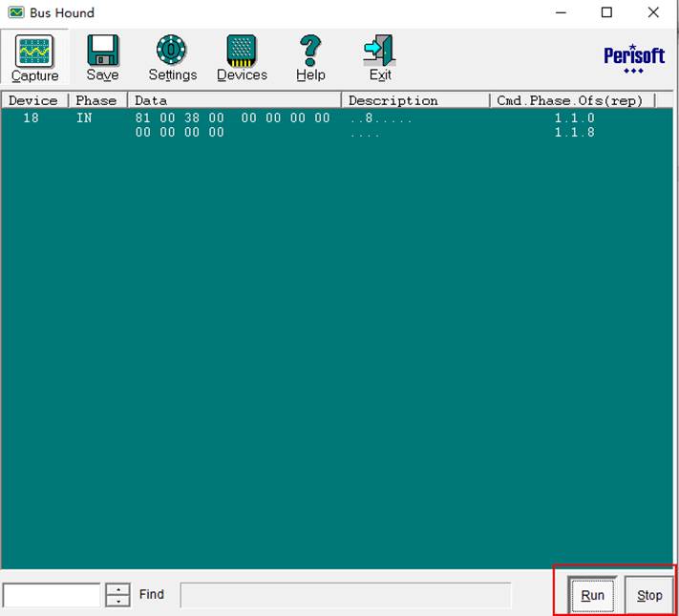This screenshot has width=679, height=616.
Task: Select the 1.1.0 offset value
Action: click(575, 117)
